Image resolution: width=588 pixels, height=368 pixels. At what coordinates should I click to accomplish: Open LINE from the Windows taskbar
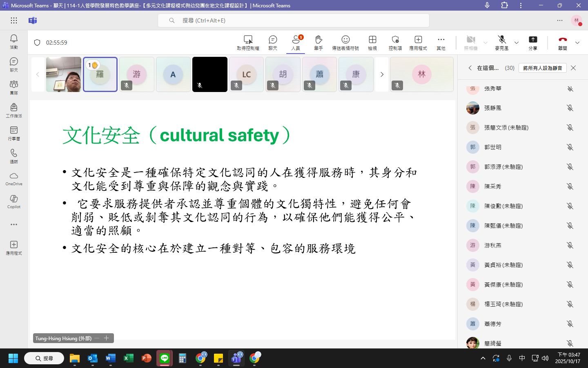165,359
